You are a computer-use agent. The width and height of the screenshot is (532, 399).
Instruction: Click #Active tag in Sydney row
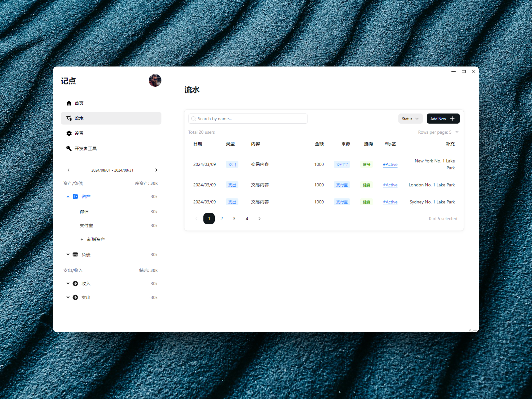tap(390, 202)
